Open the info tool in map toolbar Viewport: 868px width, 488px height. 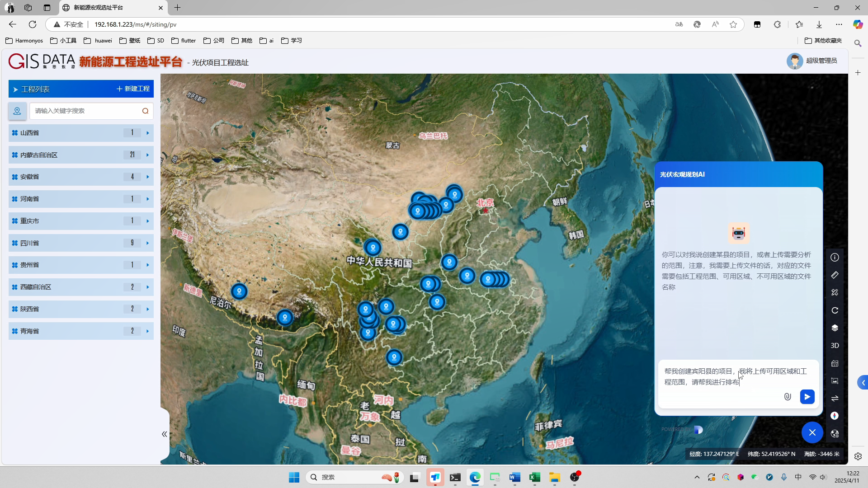[x=835, y=258]
